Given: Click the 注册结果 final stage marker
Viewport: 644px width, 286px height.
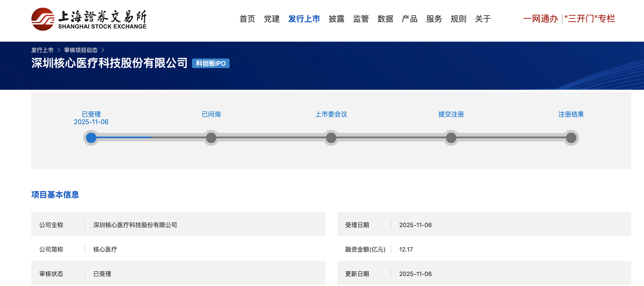Looking at the screenshot, I should pos(571,138).
